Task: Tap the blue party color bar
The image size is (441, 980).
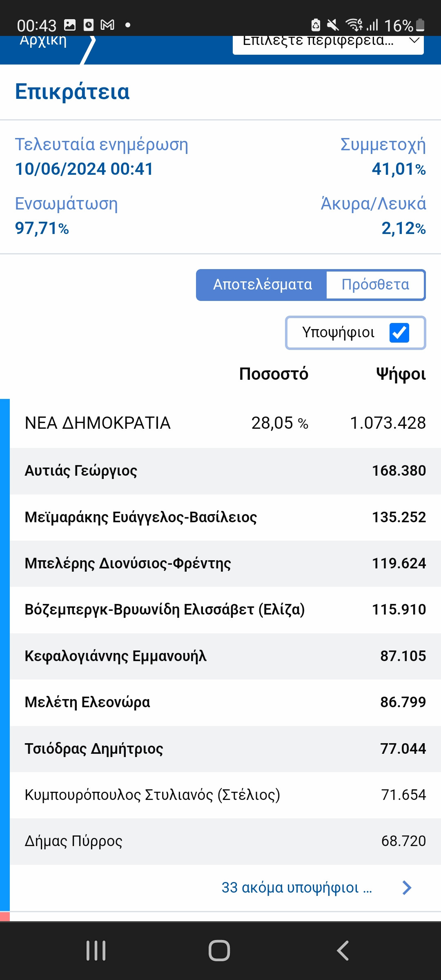Action: [x=4, y=653]
